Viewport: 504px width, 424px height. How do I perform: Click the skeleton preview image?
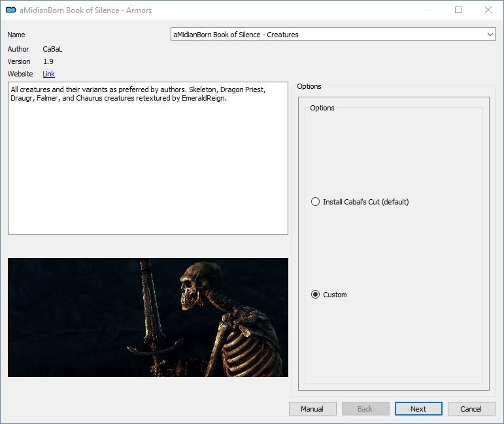(x=148, y=318)
